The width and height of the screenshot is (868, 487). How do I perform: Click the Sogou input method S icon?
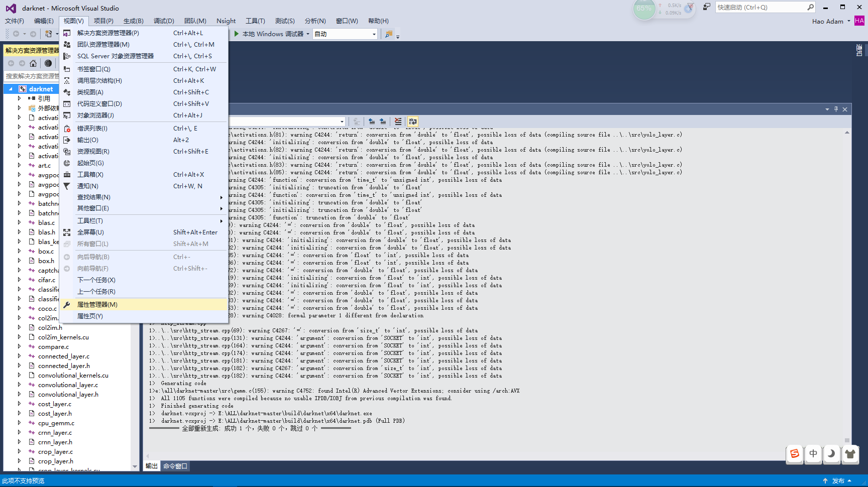point(795,454)
